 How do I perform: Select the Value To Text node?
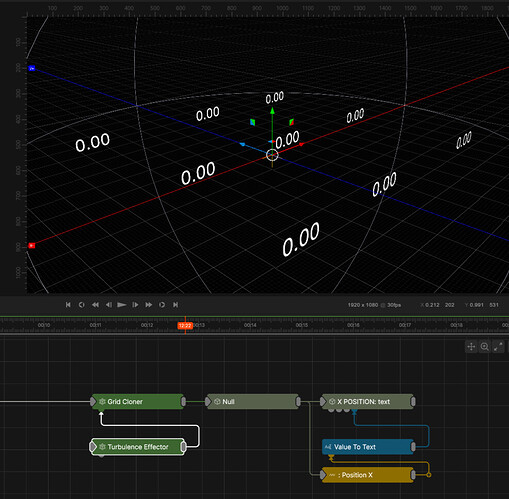pyautogui.click(x=369, y=447)
